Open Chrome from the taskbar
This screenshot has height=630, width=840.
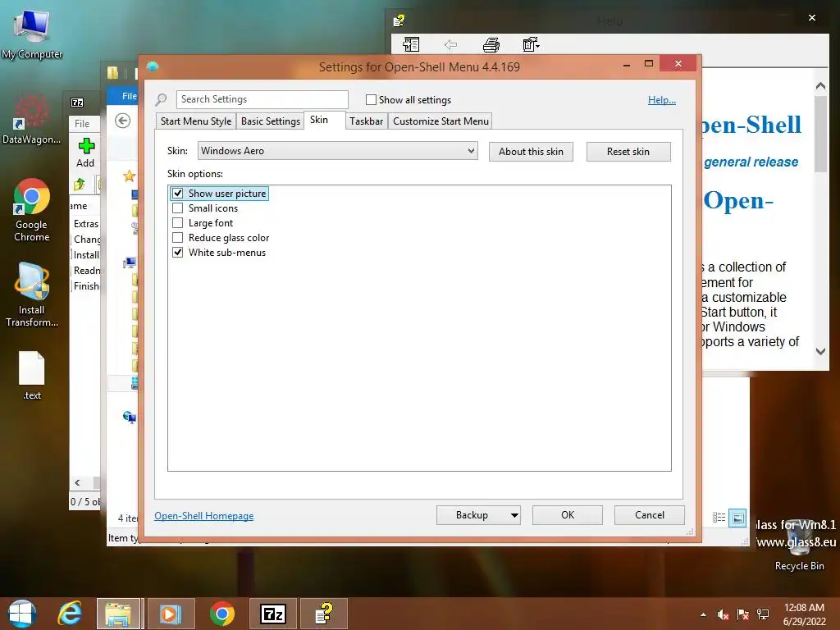221,614
